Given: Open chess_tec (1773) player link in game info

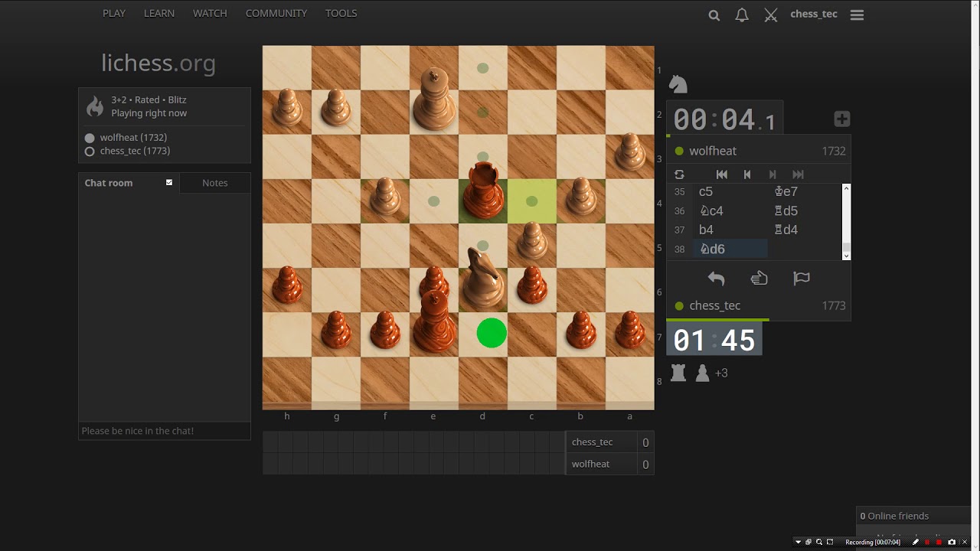Looking at the screenshot, I should tap(135, 151).
